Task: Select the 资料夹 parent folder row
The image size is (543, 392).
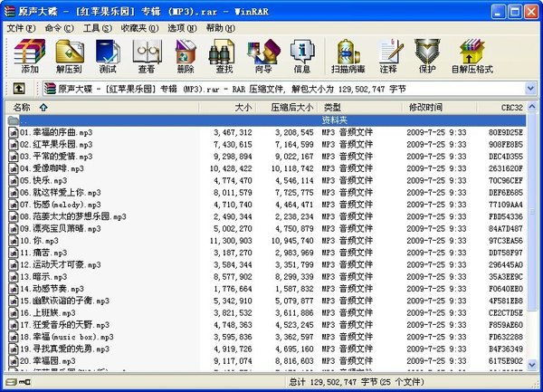Action: coord(266,120)
